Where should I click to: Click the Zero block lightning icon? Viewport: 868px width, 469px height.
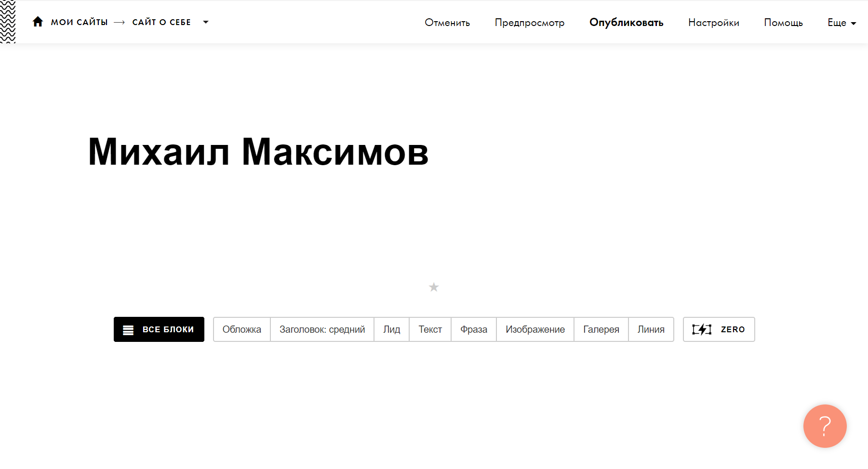pyautogui.click(x=702, y=329)
